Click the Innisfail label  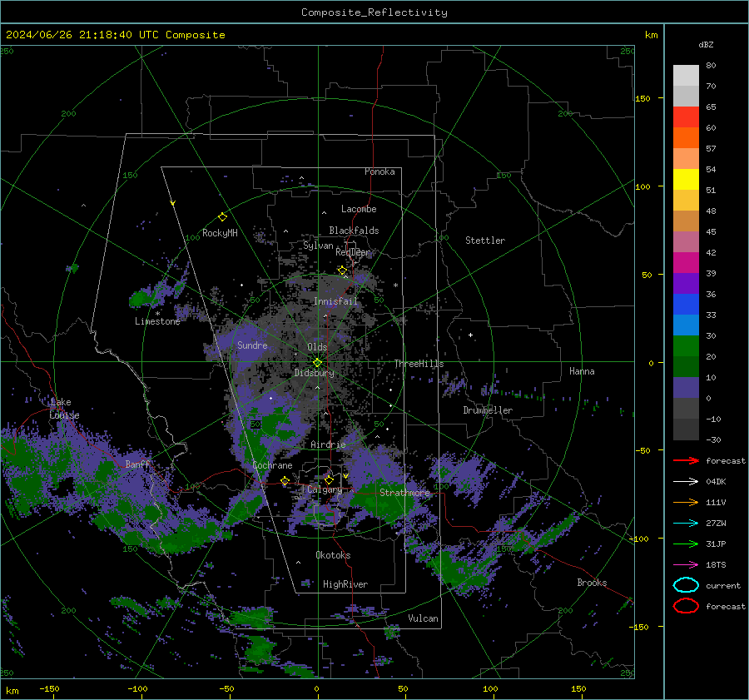tap(336, 301)
